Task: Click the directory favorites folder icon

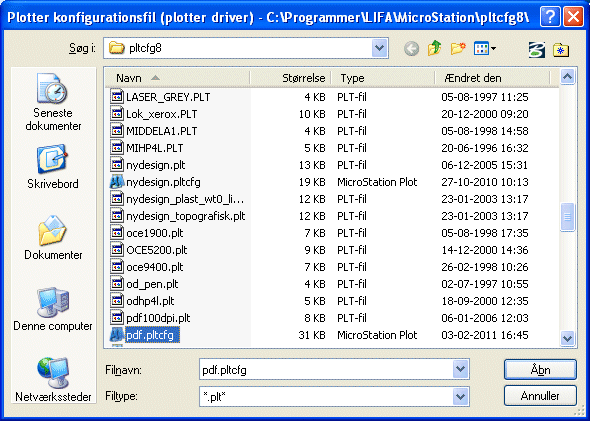Action: click(561, 50)
